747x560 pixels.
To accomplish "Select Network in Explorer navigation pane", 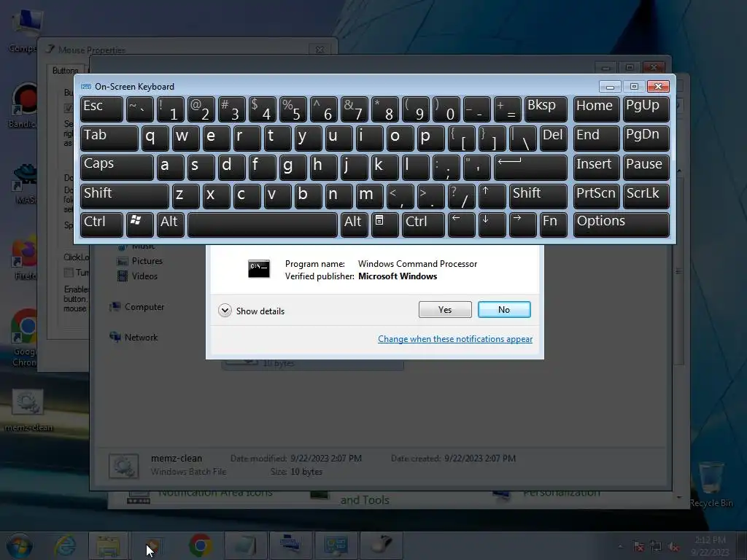I will point(133,337).
